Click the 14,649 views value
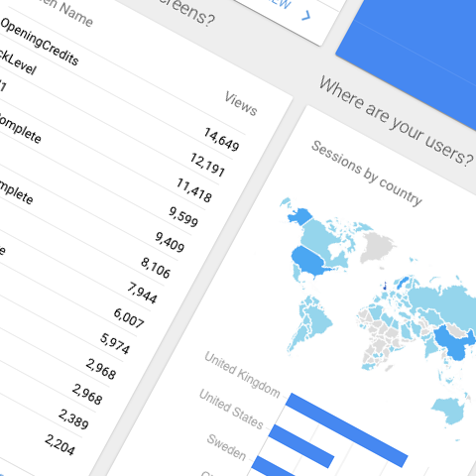 [221, 140]
